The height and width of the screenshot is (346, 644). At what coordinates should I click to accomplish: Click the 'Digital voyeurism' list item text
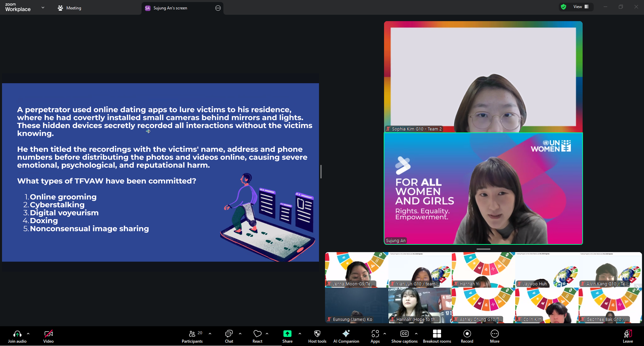64,213
